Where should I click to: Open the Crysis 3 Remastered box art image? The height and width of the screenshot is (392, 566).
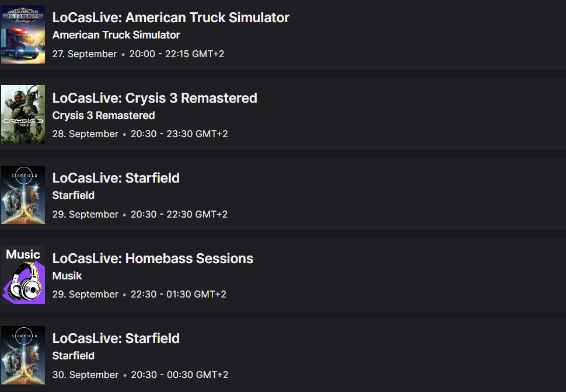pyautogui.click(x=23, y=114)
